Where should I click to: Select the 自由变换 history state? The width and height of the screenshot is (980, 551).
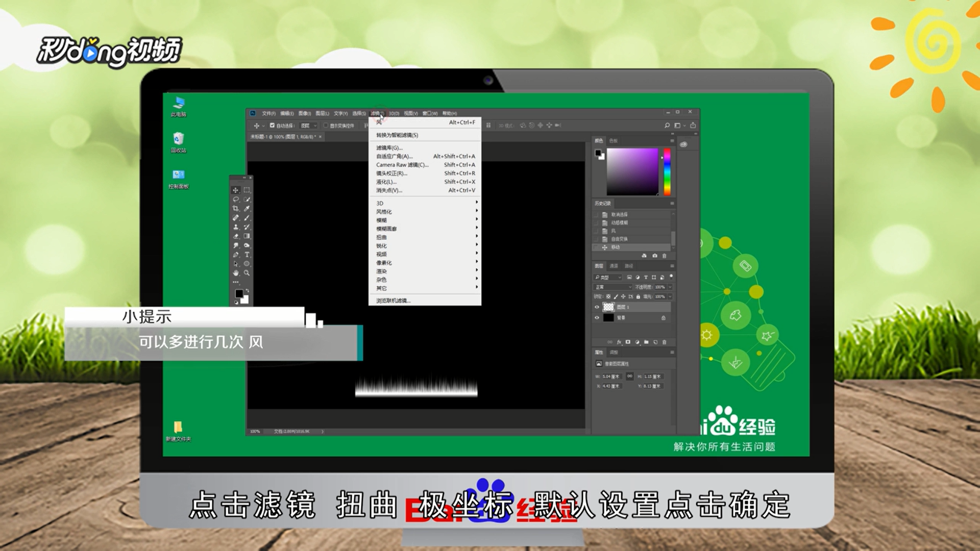[x=619, y=239]
